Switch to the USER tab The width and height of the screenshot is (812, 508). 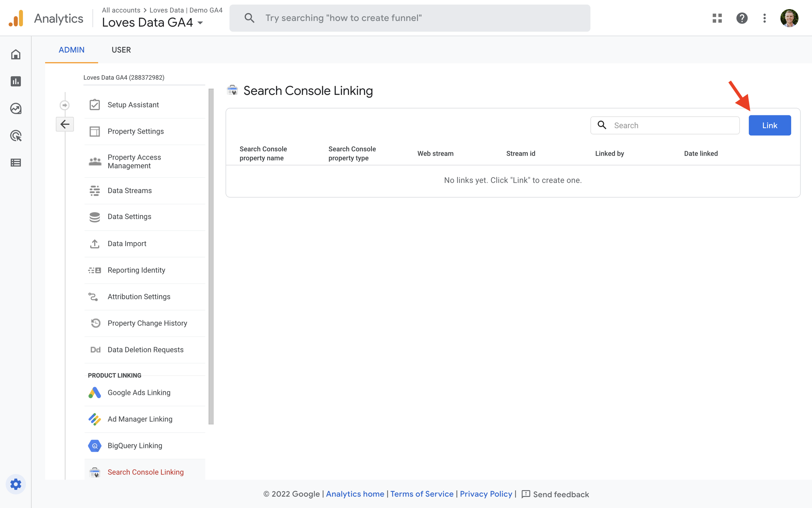(121, 50)
